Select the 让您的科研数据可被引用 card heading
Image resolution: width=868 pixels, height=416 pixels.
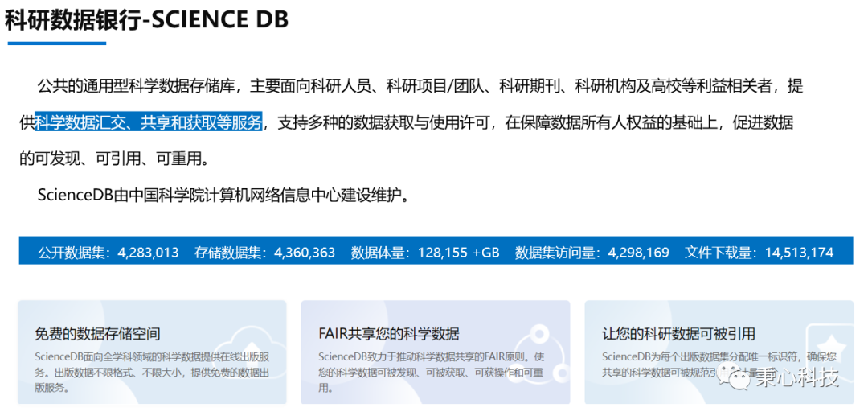[678, 333]
